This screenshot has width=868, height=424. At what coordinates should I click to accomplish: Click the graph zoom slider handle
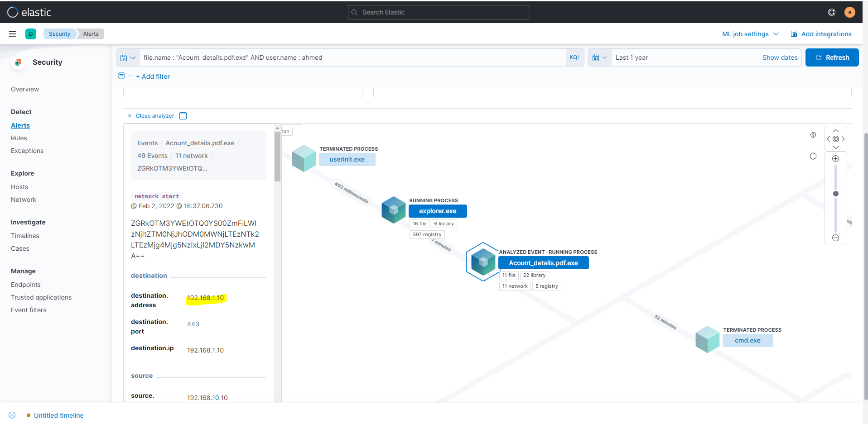coord(835,194)
